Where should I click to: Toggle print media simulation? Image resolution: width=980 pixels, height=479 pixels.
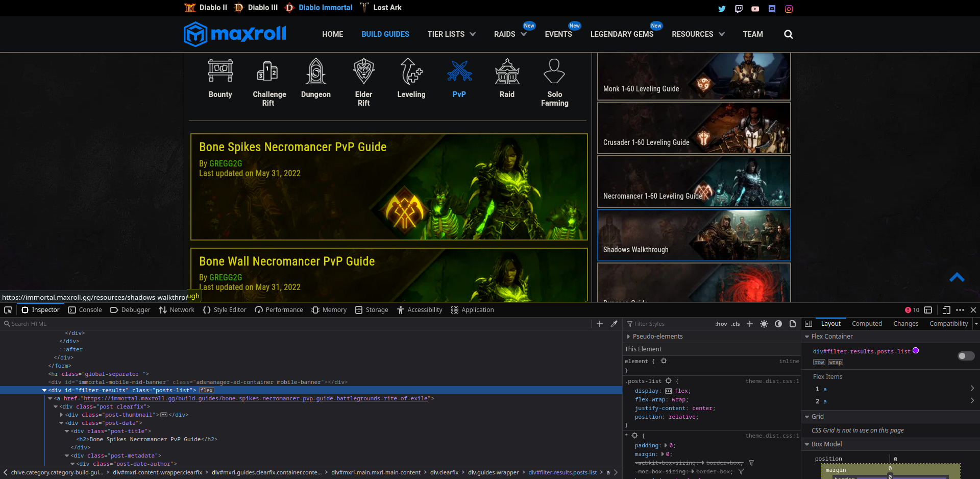tap(793, 324)
